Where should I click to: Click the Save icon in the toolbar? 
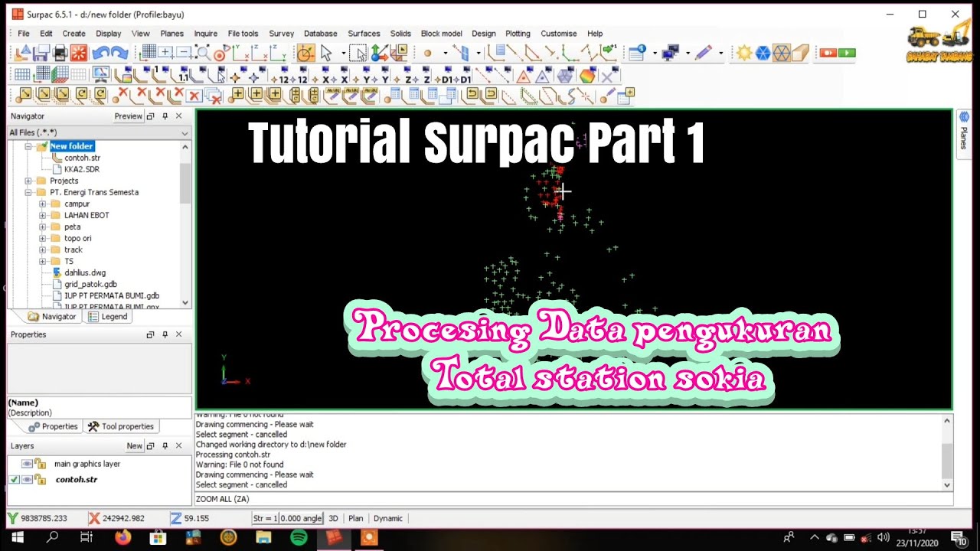41,53
